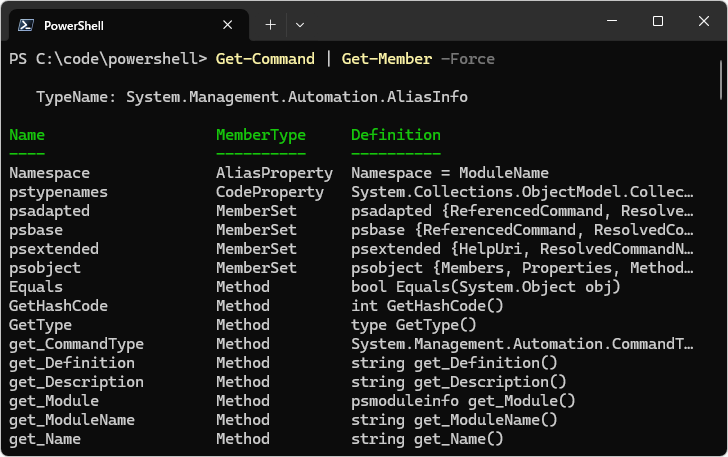Click the MemberType column header
Image resolution: width=728 pixels, height=457 pixels.
(260, 135)
